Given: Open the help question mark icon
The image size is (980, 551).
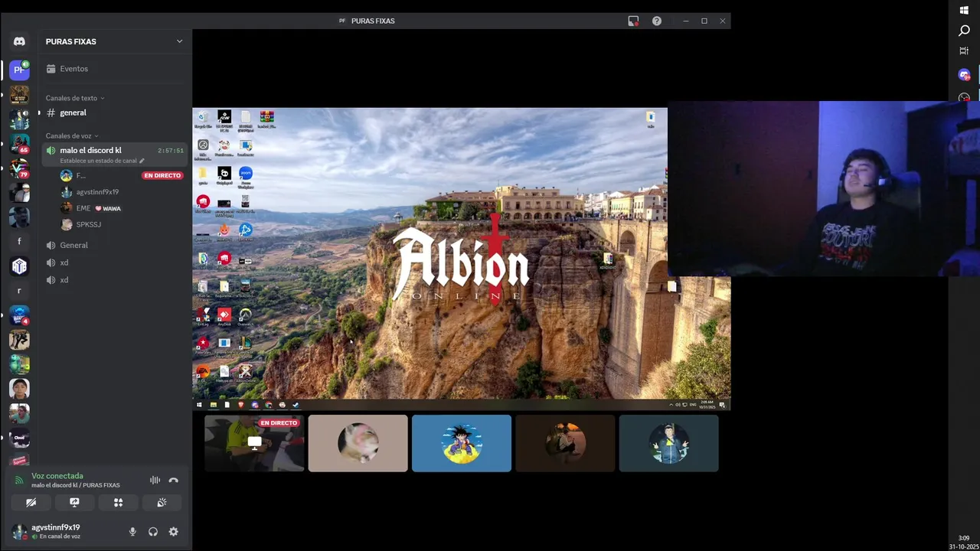Looking at the screenshot, I should pyautogui.click(x=657, y=21).
